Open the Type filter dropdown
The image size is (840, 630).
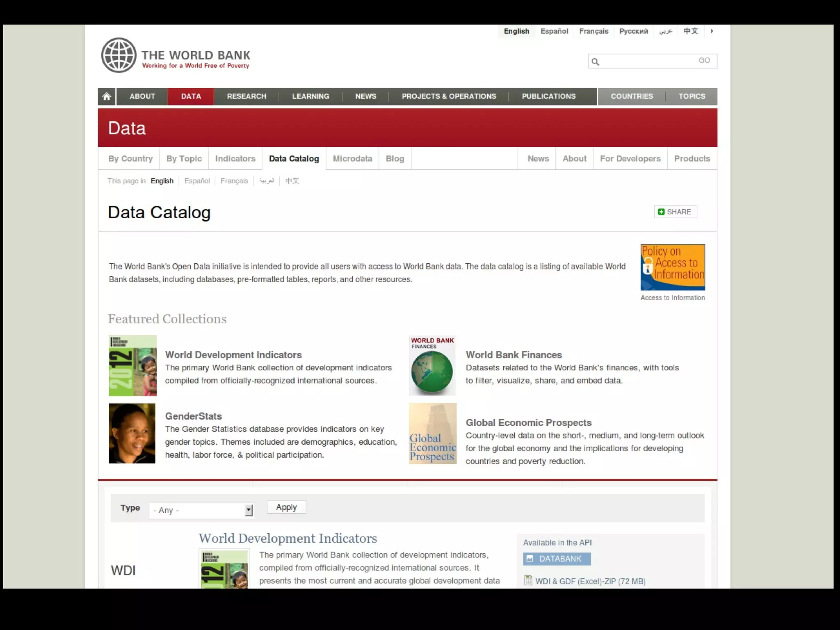(x=201, y=510)
